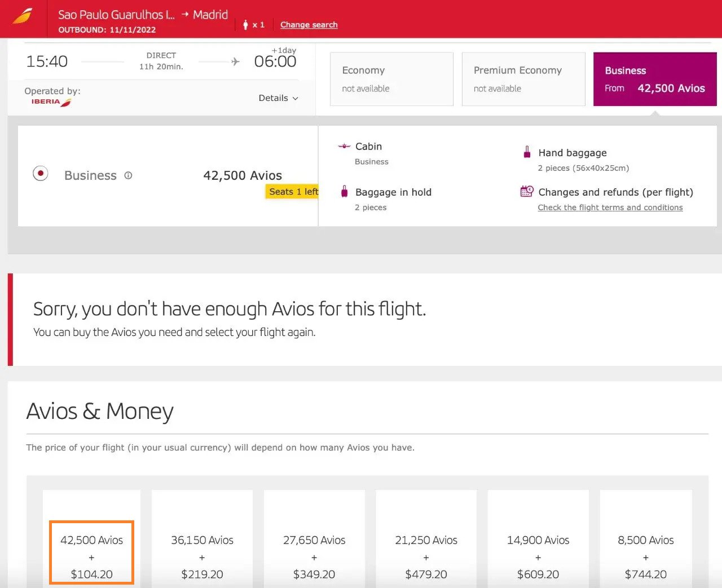722x588 pixels.
Task: Click the Baggage in hold suitcase icon
Action: [344, 192]
